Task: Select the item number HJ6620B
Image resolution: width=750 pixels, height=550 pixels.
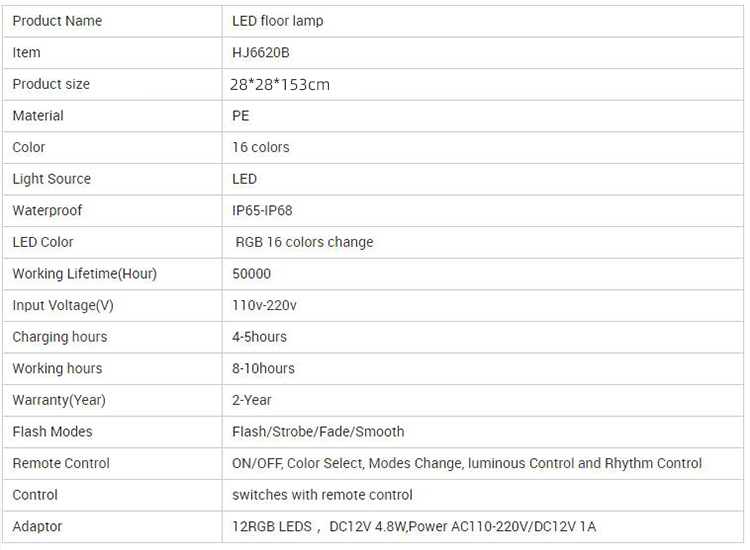Action: (x=261, y=52)
